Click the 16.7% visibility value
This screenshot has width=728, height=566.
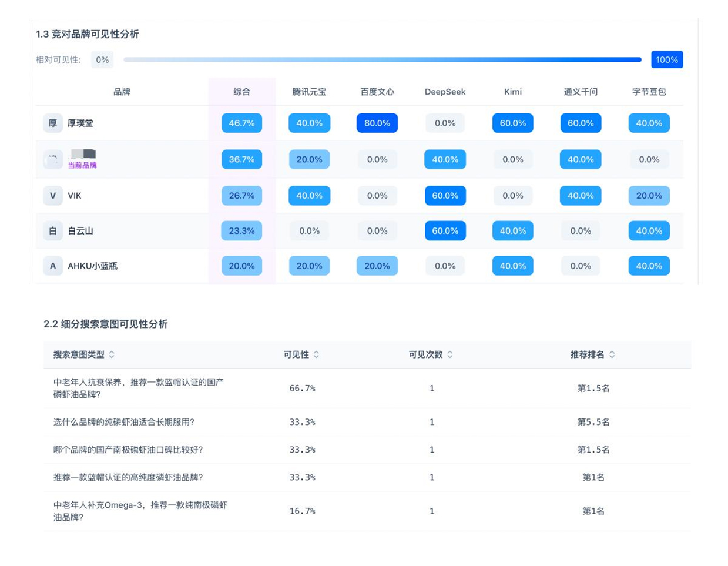tap(303, 511)
